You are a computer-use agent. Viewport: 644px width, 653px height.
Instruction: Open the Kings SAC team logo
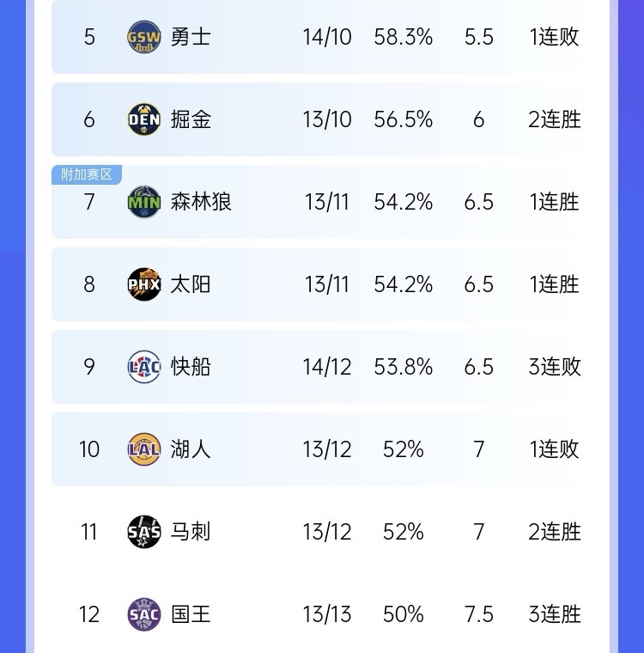pos(144,614)
